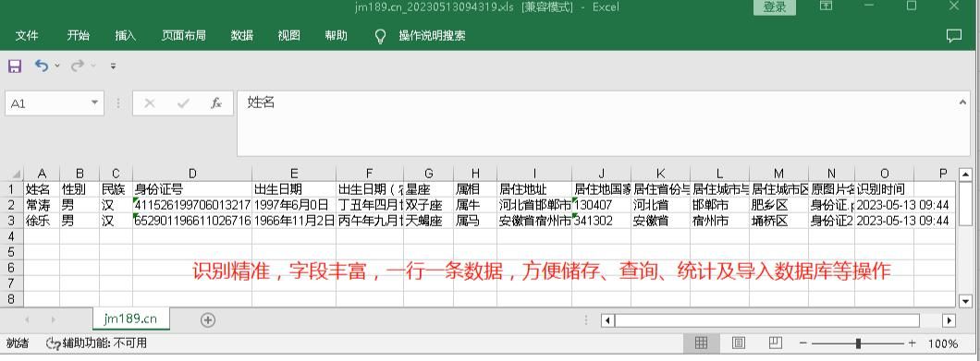Select cell with 1997年6月0日
The image size is (980, 361).
pyautogui.click(x=294, y=204)
